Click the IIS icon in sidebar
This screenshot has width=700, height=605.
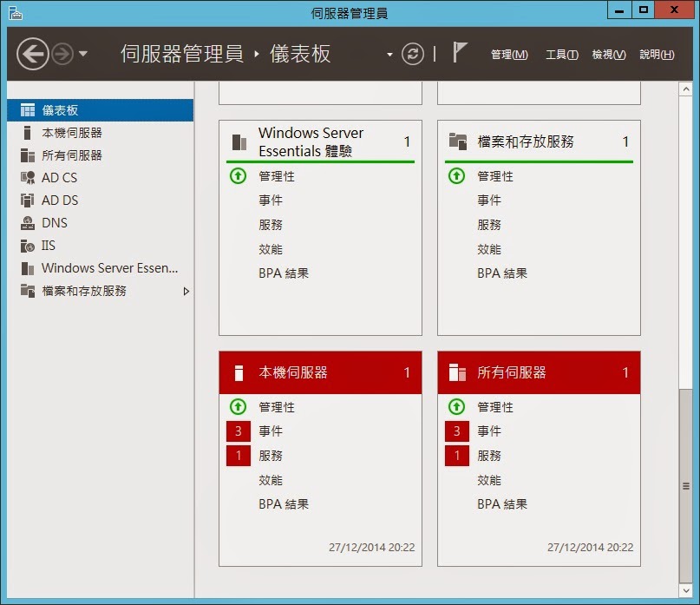tap(28, 246)
